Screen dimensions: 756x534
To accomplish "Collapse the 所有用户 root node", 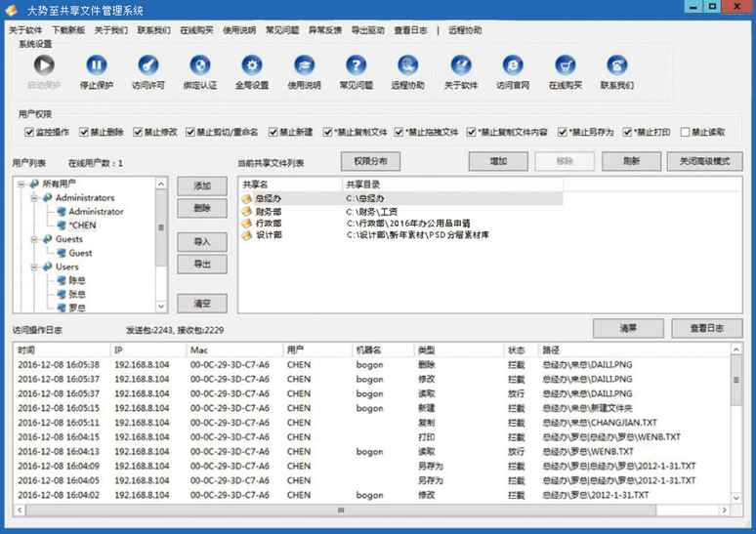I will 21,184.
